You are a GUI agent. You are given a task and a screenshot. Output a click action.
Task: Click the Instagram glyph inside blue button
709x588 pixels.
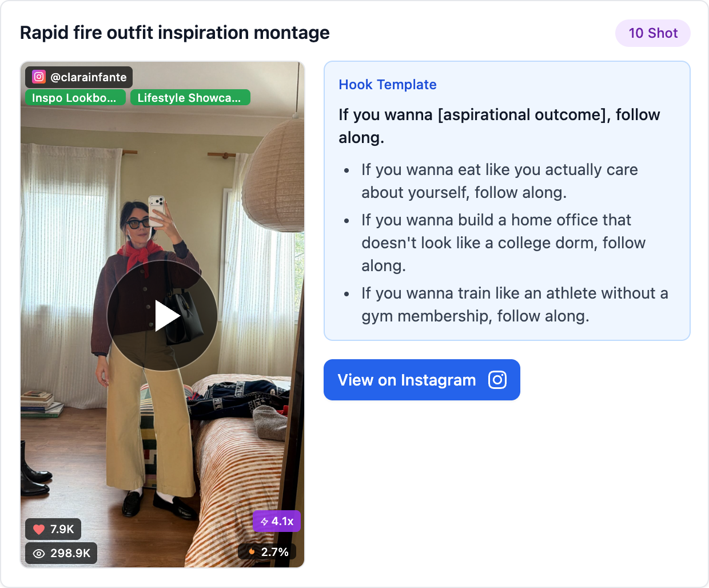(x=497, y=380)
